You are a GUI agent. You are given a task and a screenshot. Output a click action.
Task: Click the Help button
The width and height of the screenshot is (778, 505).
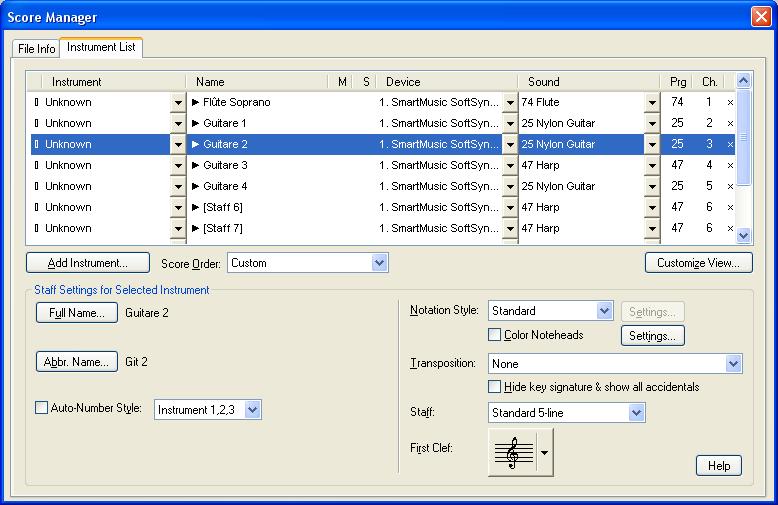click(719, 466)
